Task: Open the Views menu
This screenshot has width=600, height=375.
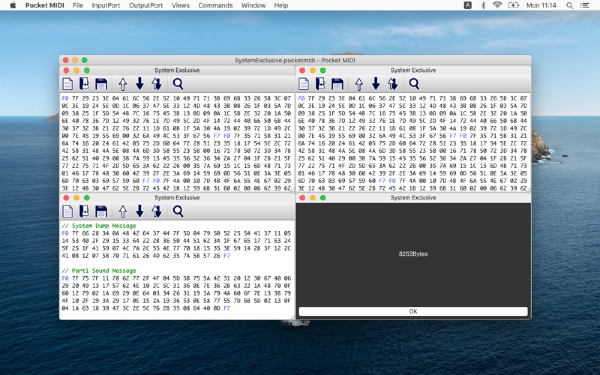Action: pos(181,5)
